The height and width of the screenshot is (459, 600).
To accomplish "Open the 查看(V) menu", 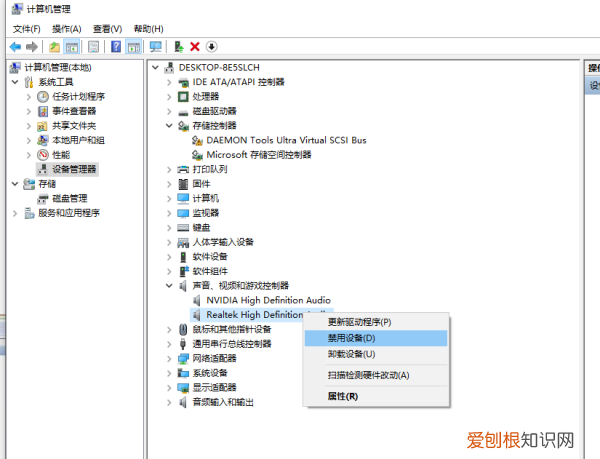I will point(108,29).
